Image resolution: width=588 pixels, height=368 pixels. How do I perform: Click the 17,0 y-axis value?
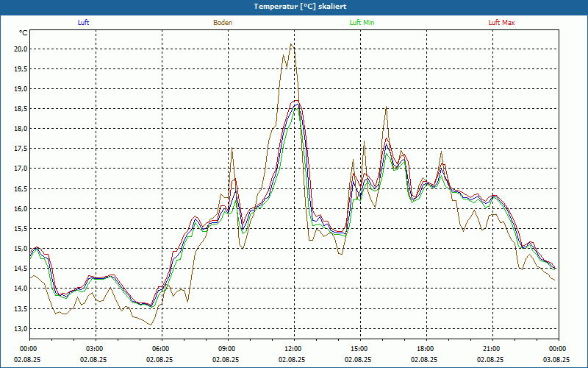click(x=21, y=169)
